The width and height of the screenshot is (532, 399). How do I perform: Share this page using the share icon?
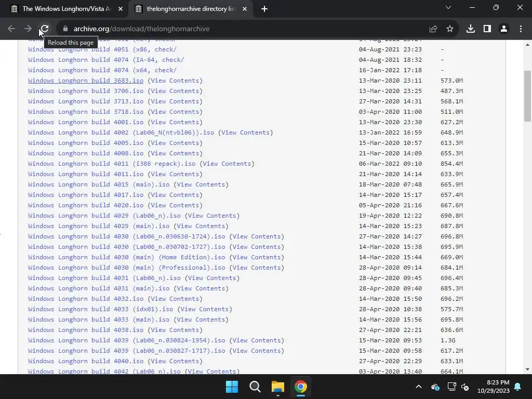(x=433, y=29)
